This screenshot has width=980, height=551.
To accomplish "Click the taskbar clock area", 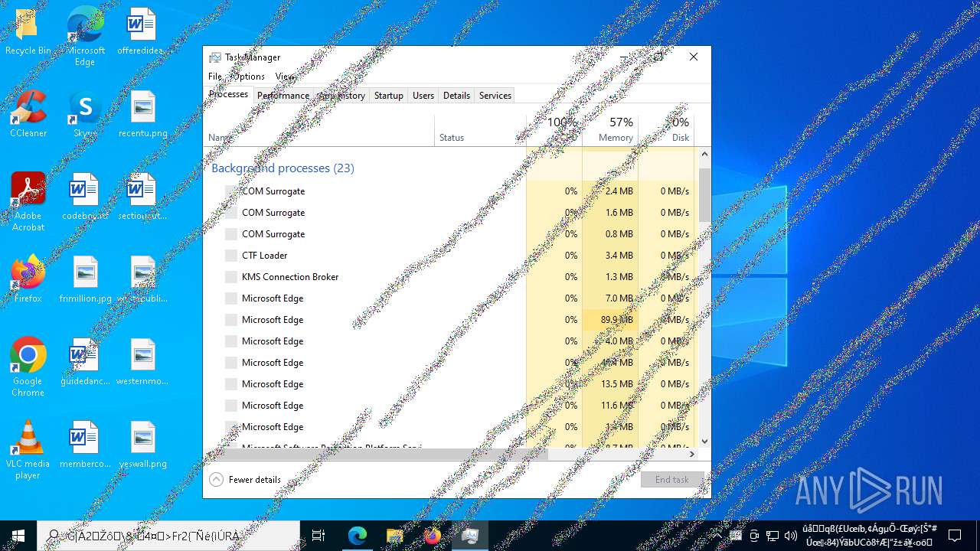I will [x=870, y=536].
